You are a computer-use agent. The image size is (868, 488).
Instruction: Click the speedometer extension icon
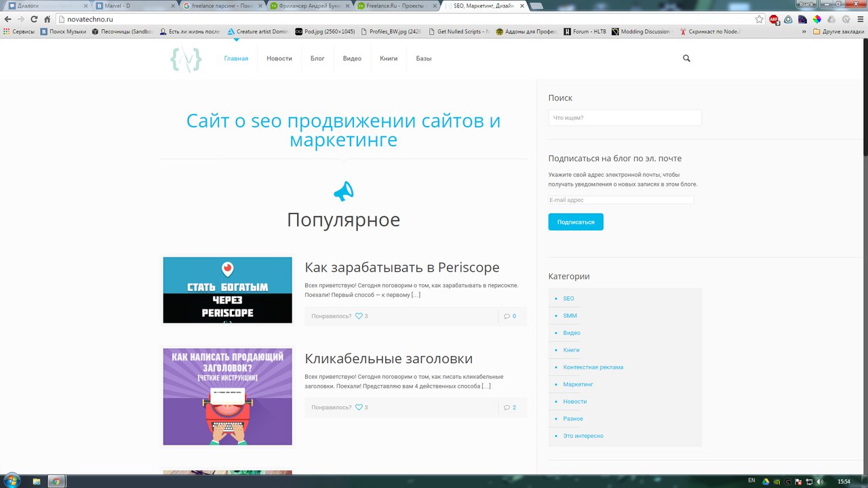[x=803, y=19]
